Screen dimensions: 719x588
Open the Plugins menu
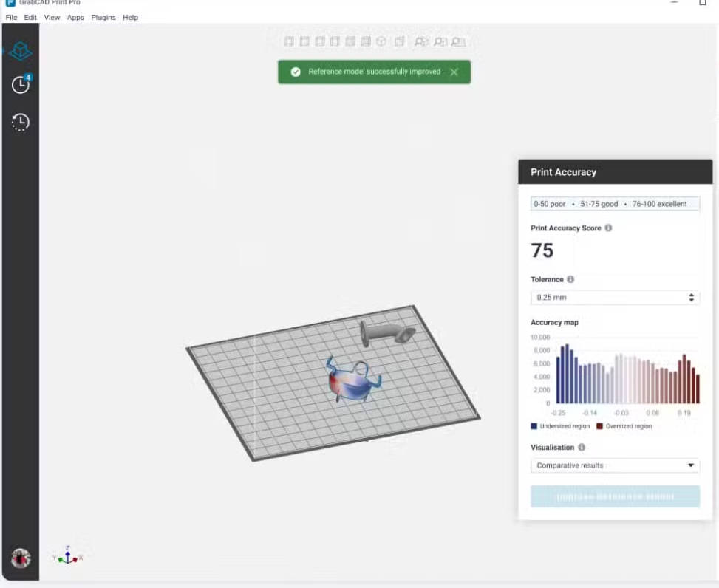103,17
